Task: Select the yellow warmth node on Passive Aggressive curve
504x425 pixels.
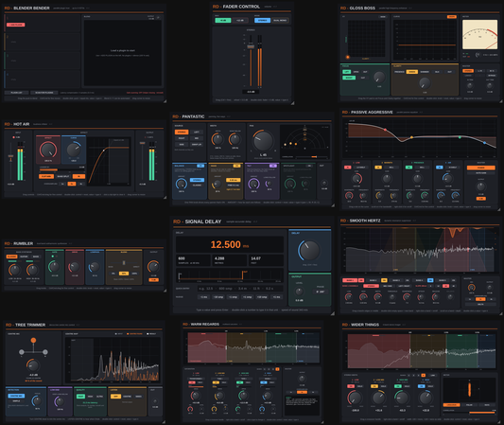Action: pyautogui.click(x=411, y=137)
